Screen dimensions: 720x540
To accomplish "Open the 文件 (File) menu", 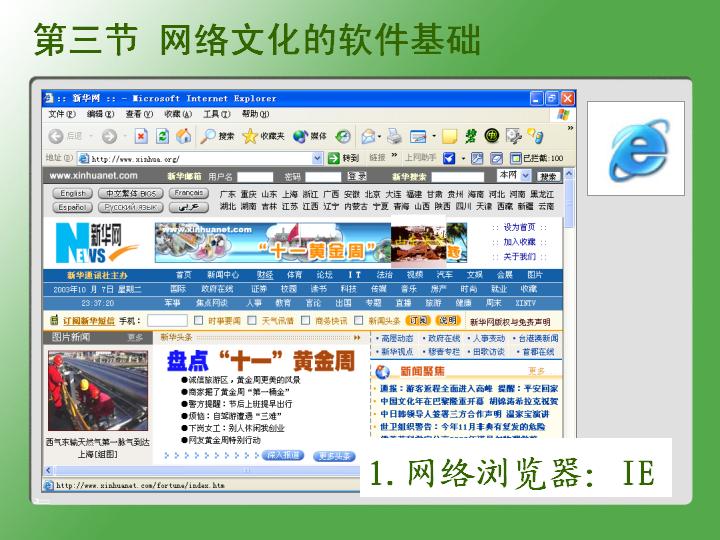I will coord(62,114).
